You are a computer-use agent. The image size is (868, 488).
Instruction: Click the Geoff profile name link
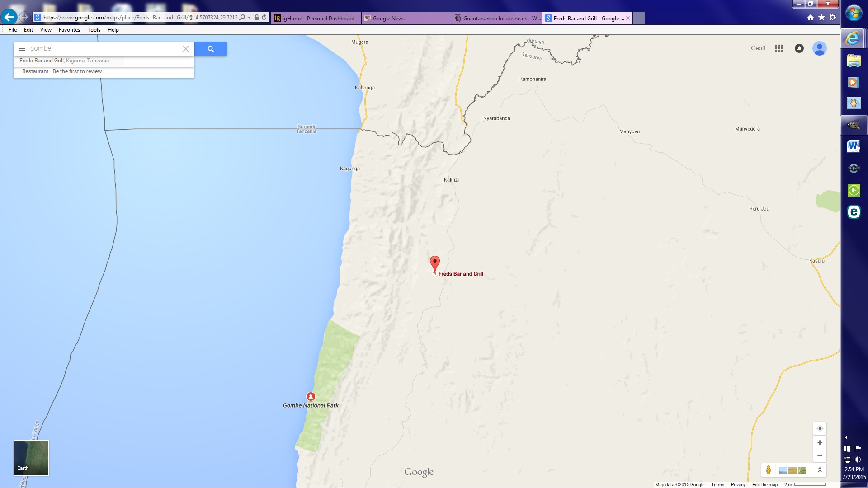coord(758,48)
